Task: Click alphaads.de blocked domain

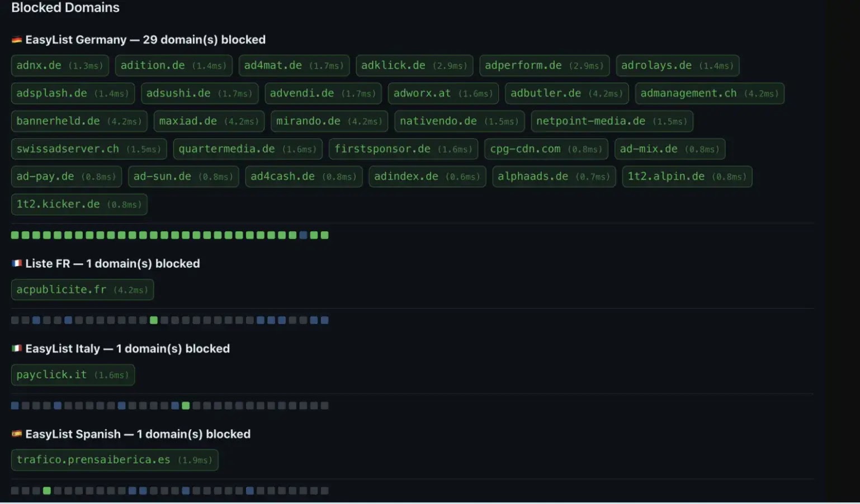Action: point(554,177)
